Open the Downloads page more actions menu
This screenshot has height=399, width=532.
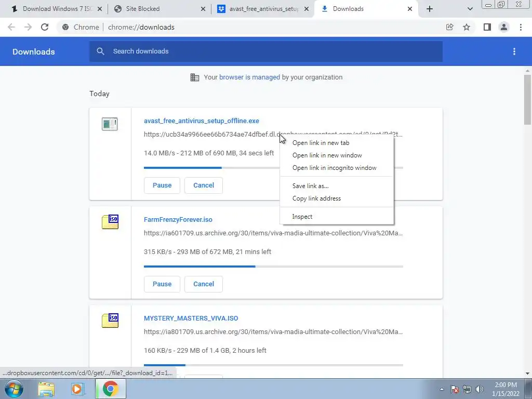tap(514, 51)
